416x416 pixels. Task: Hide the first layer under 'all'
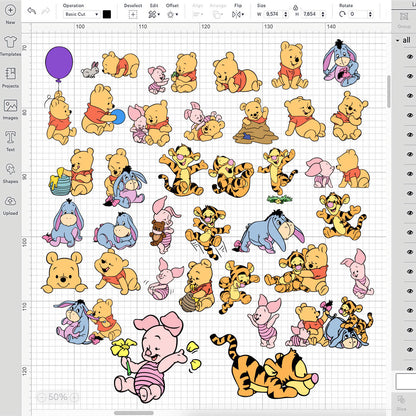coord(410,57)
